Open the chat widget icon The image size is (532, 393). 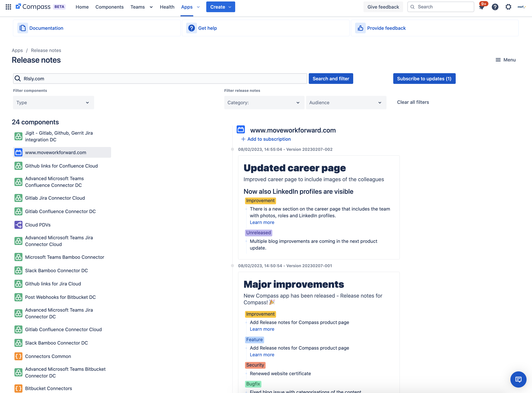pyautogui.click(x=518, y=379)
